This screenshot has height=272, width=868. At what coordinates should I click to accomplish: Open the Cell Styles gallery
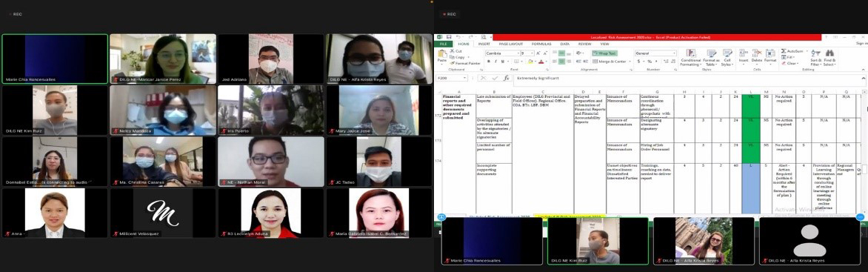click(727, 58)
